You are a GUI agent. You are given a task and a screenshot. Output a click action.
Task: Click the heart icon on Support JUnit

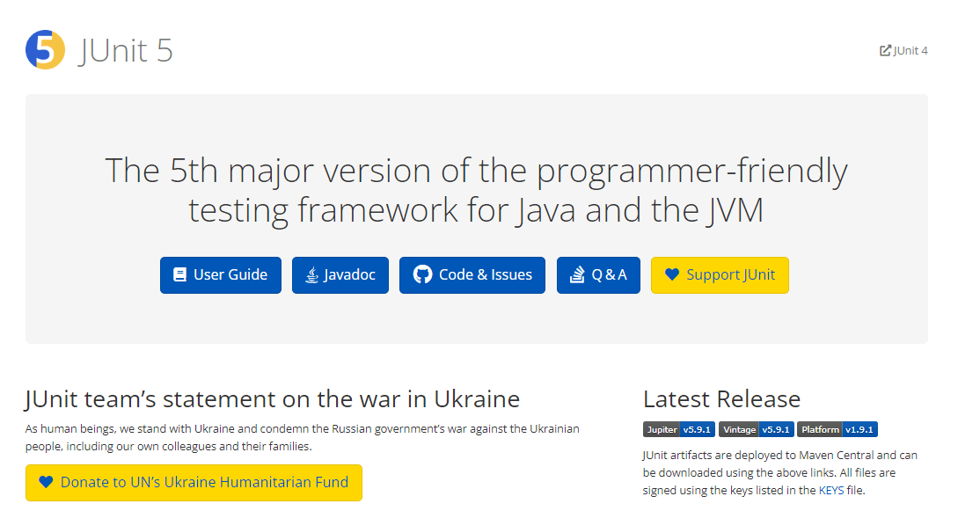(672, 275)
